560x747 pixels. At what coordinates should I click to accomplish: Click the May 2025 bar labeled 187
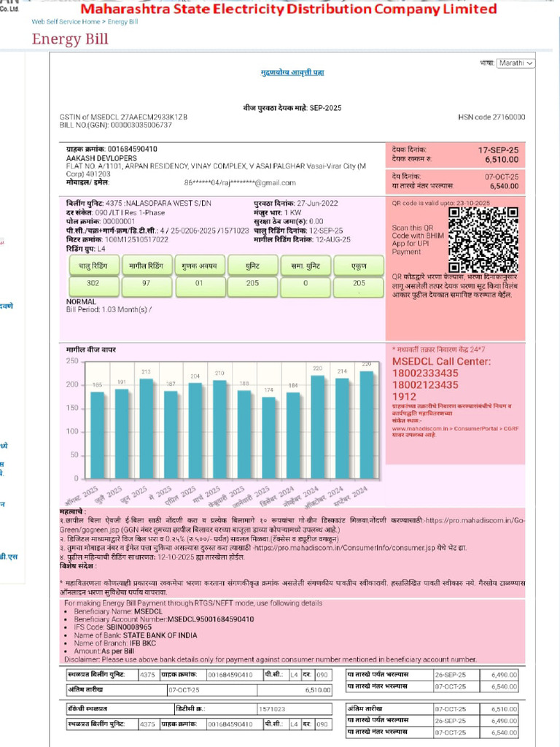pos(171,435)
